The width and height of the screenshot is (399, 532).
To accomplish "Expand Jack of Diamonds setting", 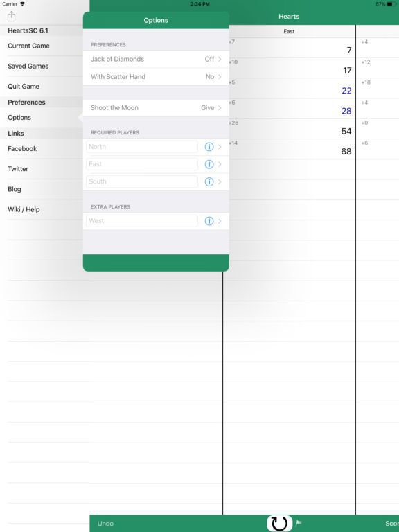I will 156,59.
